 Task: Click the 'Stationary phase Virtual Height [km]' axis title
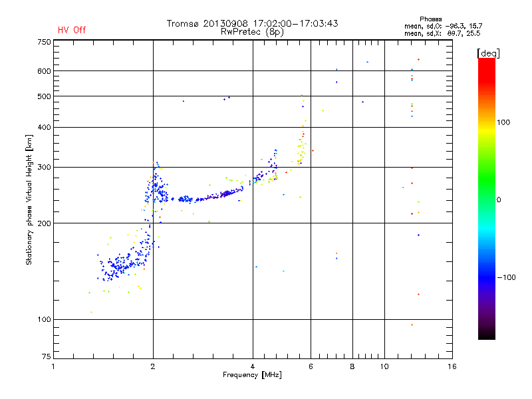(29, 199)
